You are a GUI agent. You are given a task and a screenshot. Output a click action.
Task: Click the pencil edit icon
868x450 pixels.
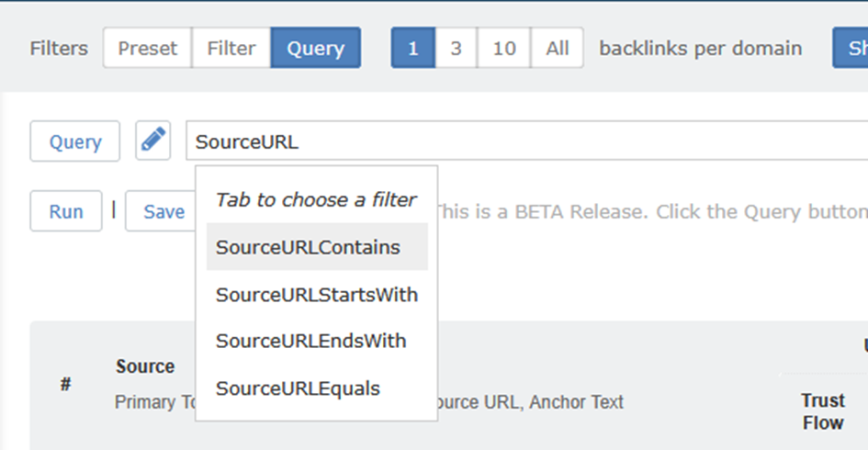(153, 141)
